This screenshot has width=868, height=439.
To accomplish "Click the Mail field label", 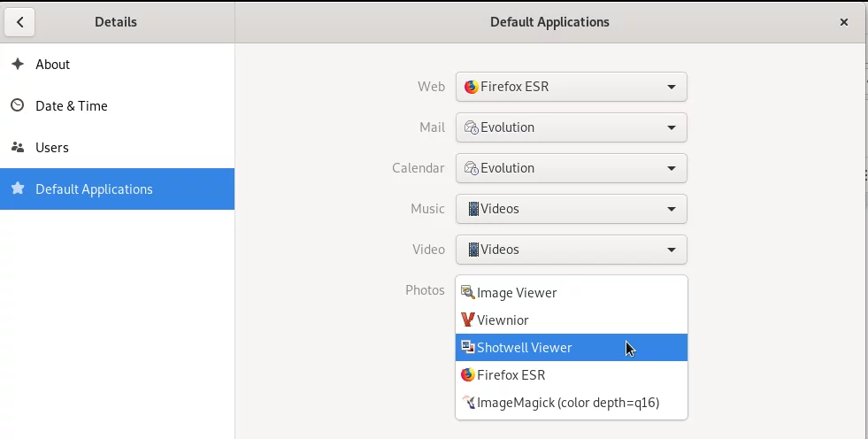I will point(432,127).
